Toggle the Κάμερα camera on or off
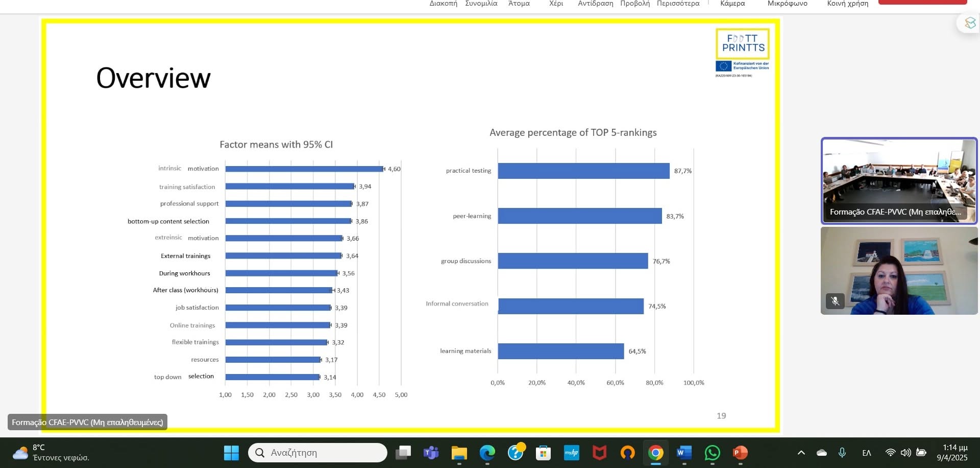This screenshot has height=468, width=980. pyautogui.click(x=732, y=4)
